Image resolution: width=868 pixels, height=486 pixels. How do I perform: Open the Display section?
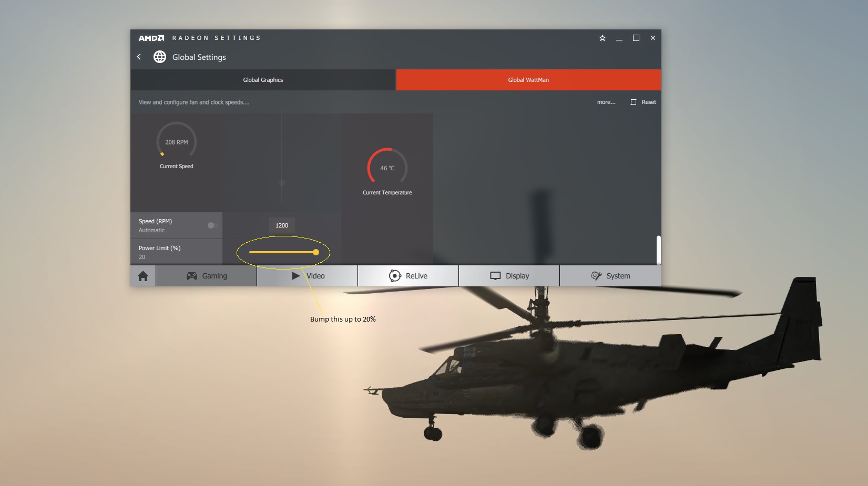point(509,276)
